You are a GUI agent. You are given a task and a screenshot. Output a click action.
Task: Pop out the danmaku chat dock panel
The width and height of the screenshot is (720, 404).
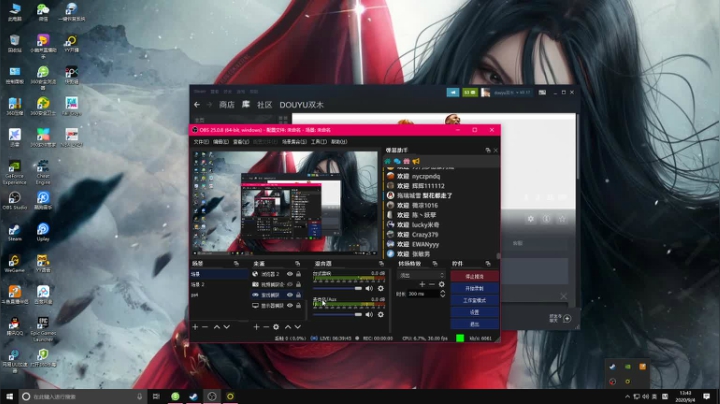coord(488,150)
